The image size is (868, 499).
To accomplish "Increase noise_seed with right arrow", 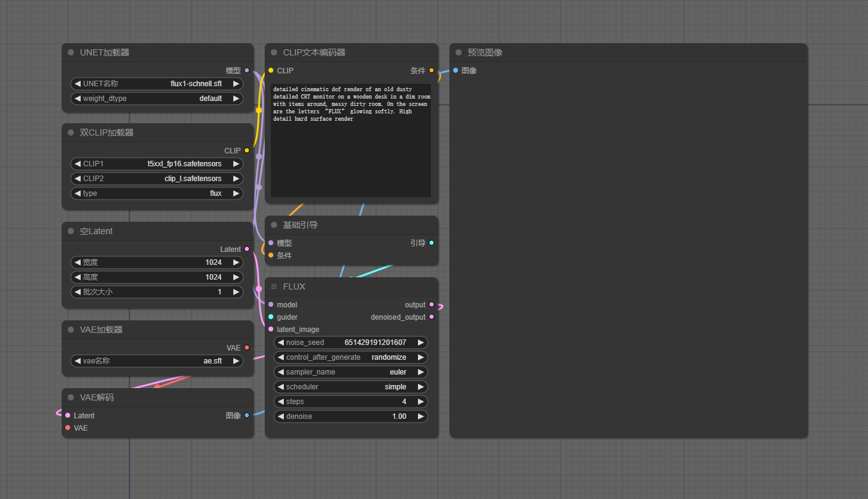I will (421, 343).
